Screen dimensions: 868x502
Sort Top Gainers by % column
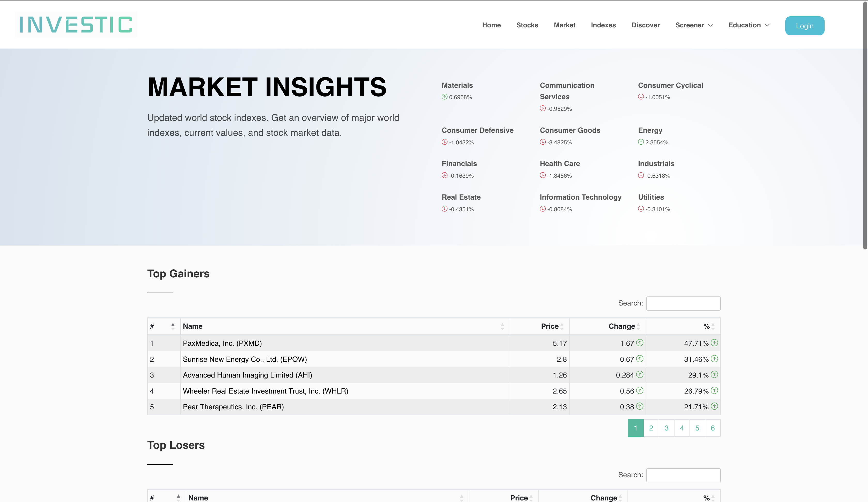[683, 326]
